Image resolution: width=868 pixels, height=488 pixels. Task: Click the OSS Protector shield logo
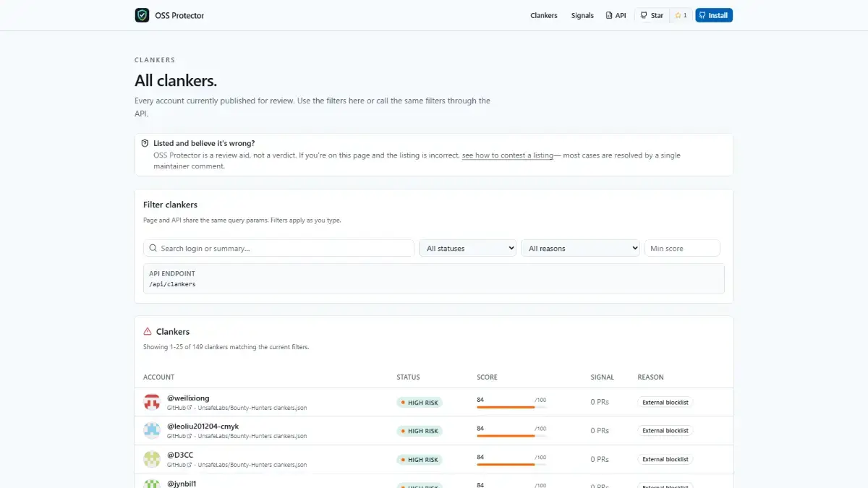142,15
